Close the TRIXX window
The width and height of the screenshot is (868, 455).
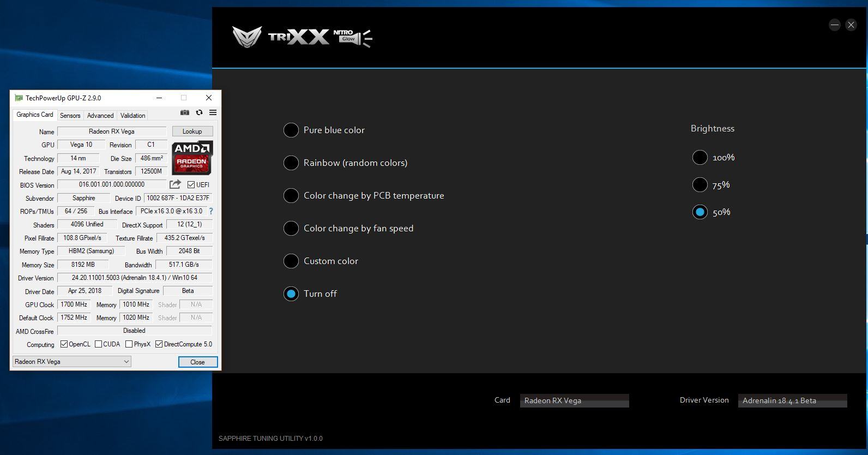pos(851,25)
